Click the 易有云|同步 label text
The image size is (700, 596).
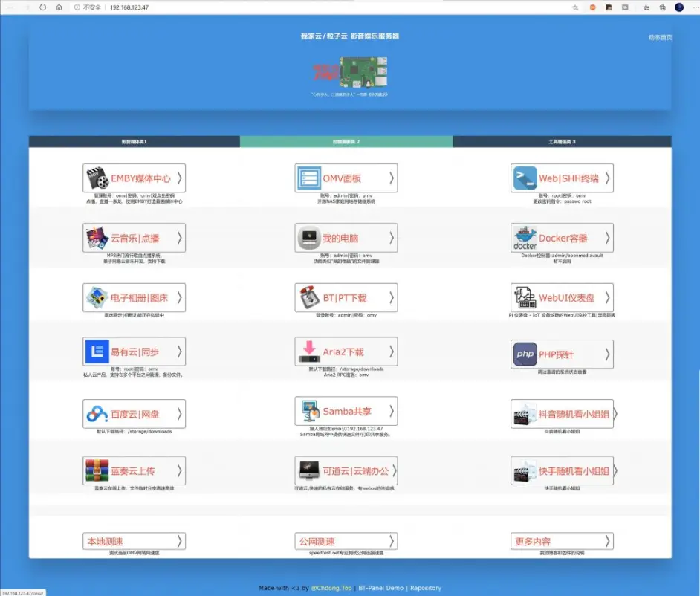coord(135,352)
